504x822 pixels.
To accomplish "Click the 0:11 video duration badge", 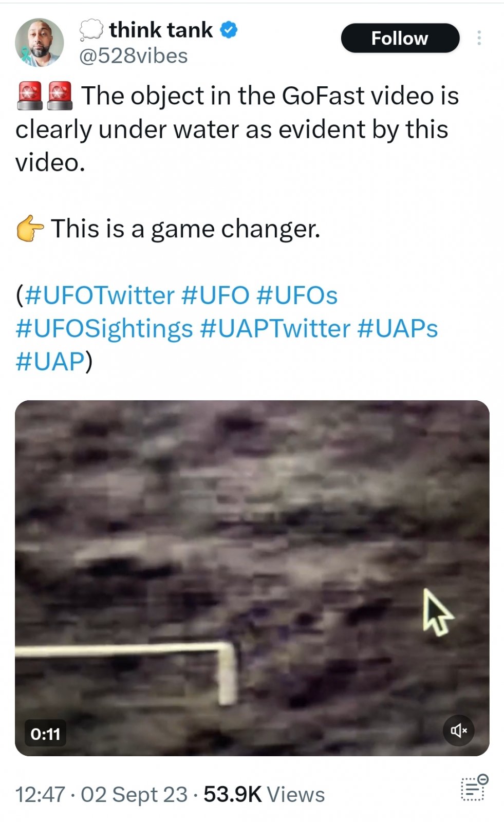I will (45, 734).
